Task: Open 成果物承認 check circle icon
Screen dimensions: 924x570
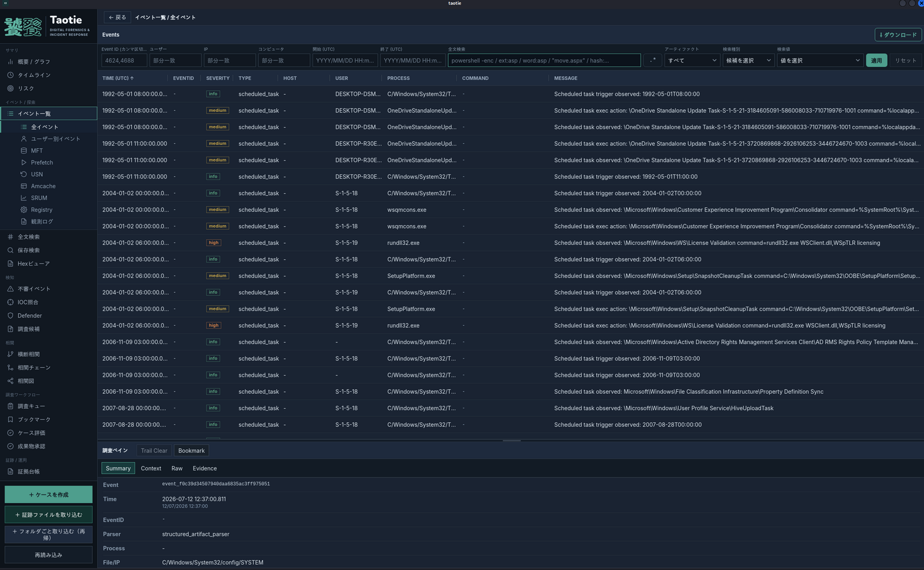Action: [10, 446]
